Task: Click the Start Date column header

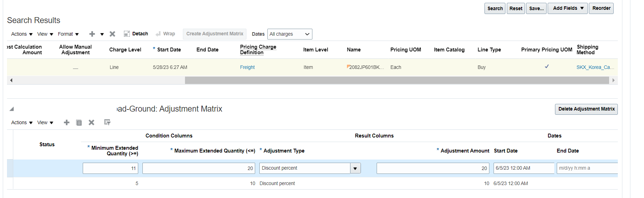Action: pos(169,50)
